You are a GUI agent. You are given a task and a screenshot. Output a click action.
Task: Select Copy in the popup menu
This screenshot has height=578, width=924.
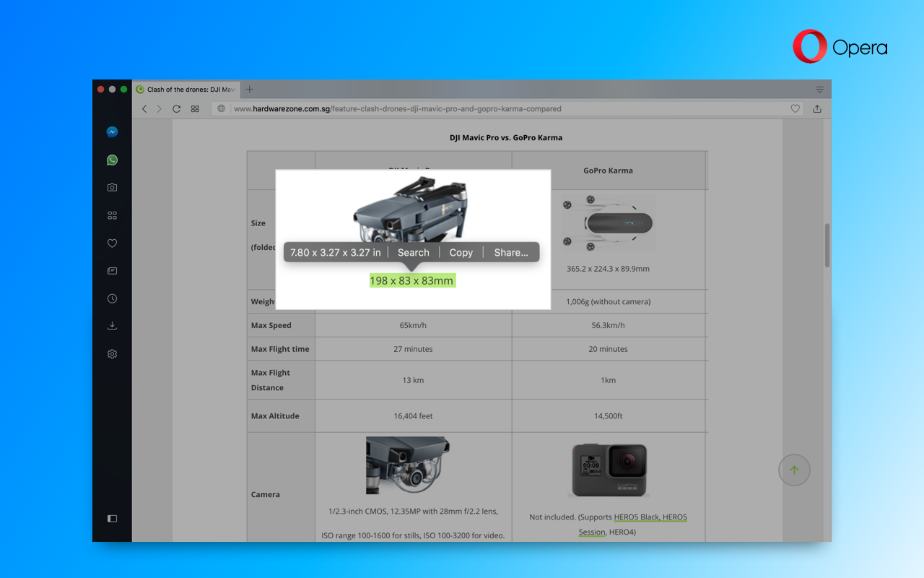pyautogui.click(x=461, y=252)
